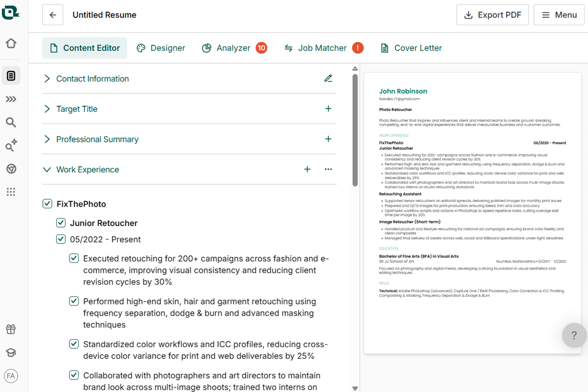Switch to the Content Editor tab

(85, 48)
